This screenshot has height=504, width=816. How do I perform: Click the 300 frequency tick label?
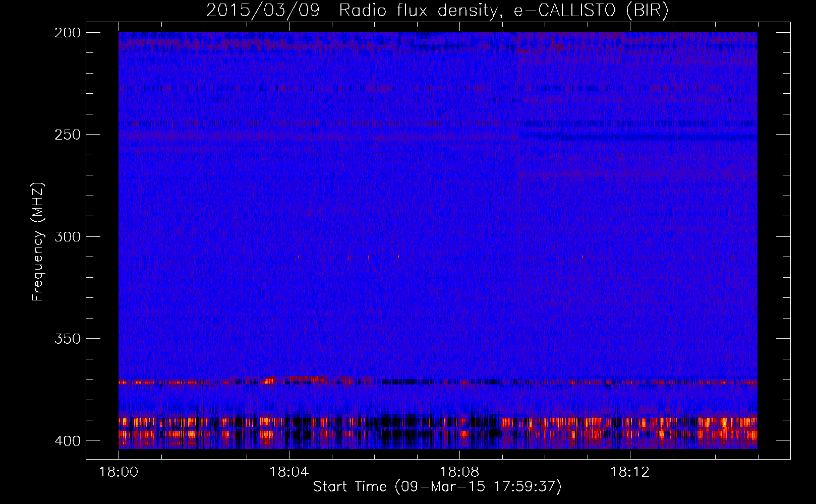pyautogui.click(x=68, y=237)
